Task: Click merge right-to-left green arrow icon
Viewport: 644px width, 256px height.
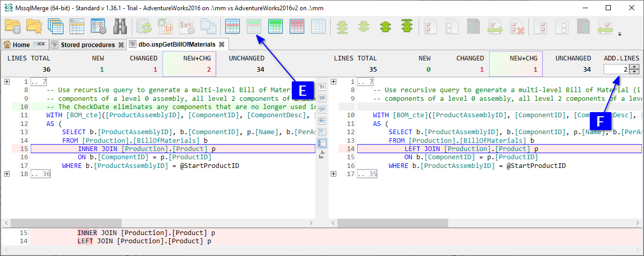Action: click(x=606, y=26)
